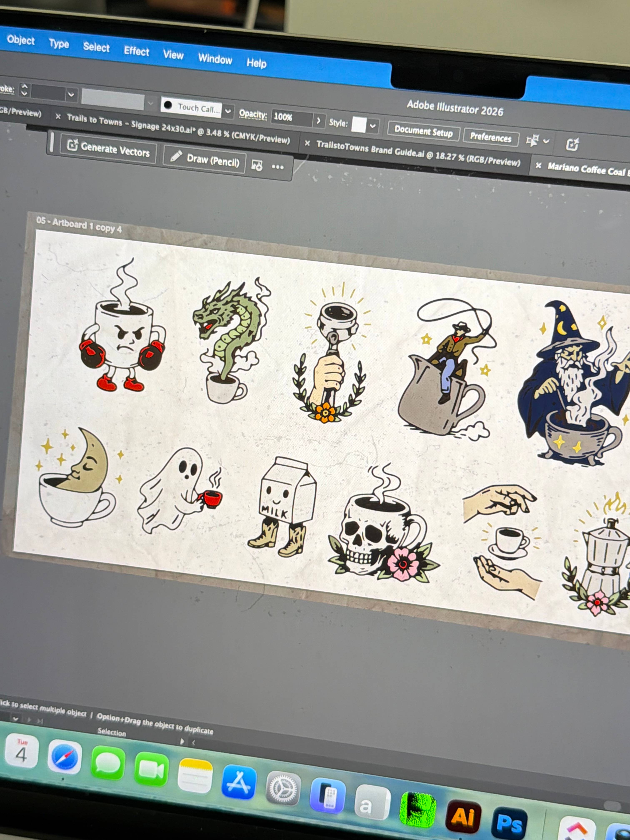Click the horizontal scroll left arrow
Screen dimensions: 630x840
point(194,742)
